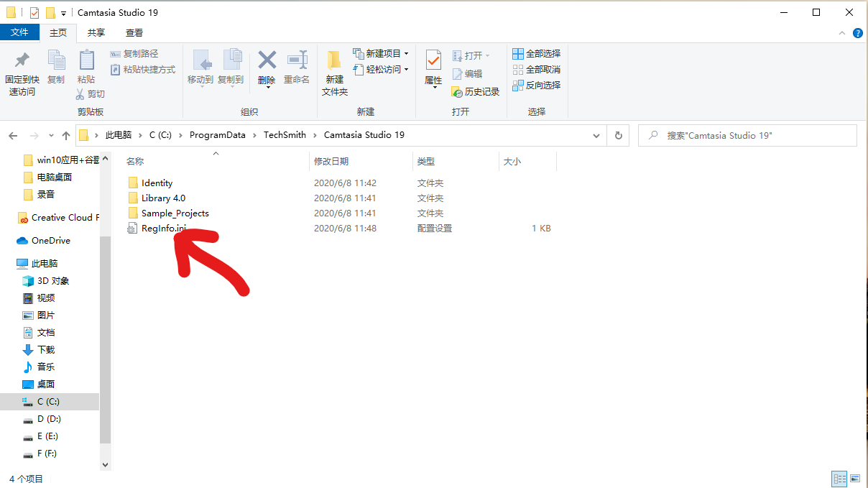Open the File (文件) menu tab

[19, 33]
